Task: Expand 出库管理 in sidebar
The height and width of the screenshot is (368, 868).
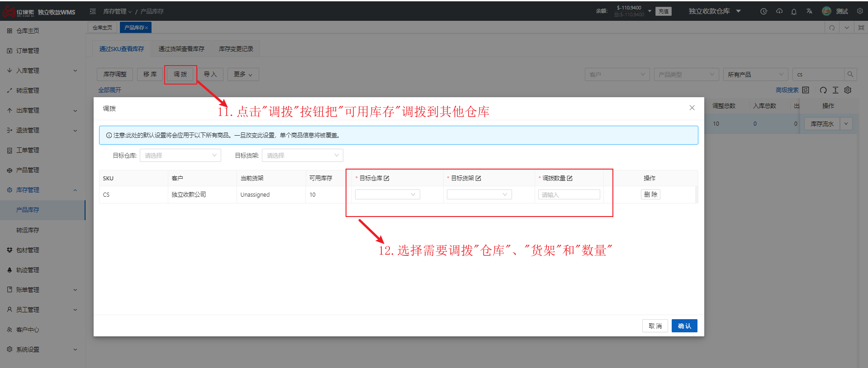Action: pyautogui.click(x=43, y=110)
